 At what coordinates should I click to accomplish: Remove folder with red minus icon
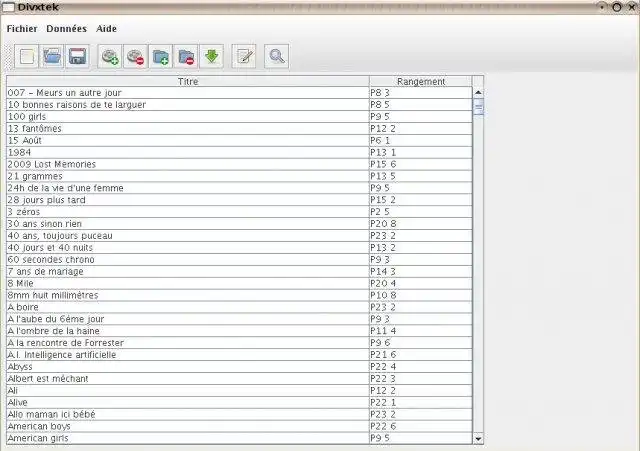(x=186, y=56)
